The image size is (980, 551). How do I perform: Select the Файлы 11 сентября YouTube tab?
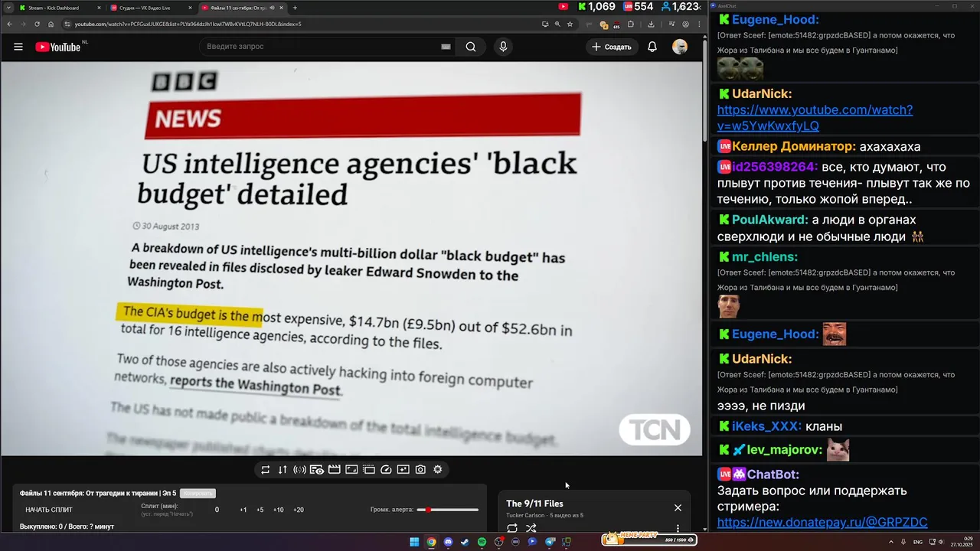[x=242, y=8]
